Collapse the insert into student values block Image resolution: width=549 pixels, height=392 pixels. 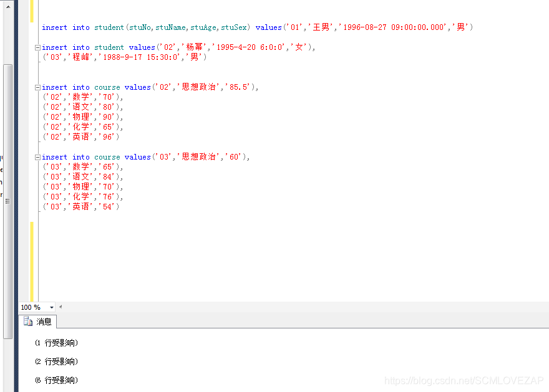click(x=37, y=47)
